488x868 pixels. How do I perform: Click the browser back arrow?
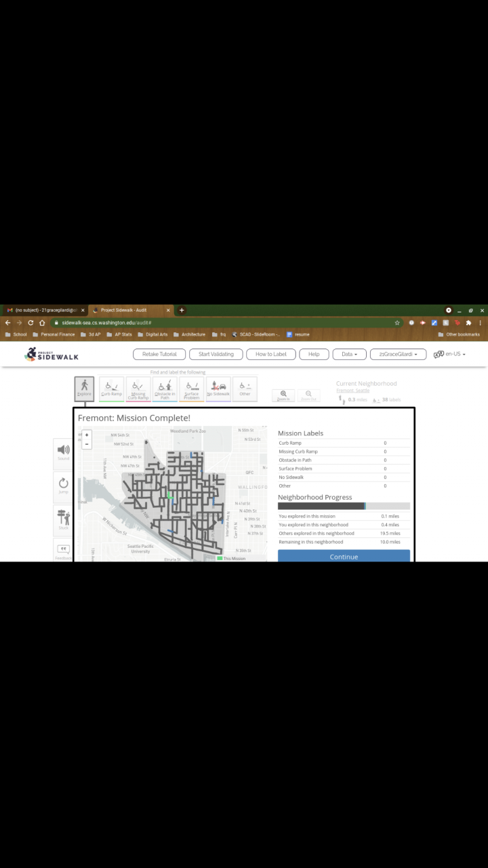[8, 323]
